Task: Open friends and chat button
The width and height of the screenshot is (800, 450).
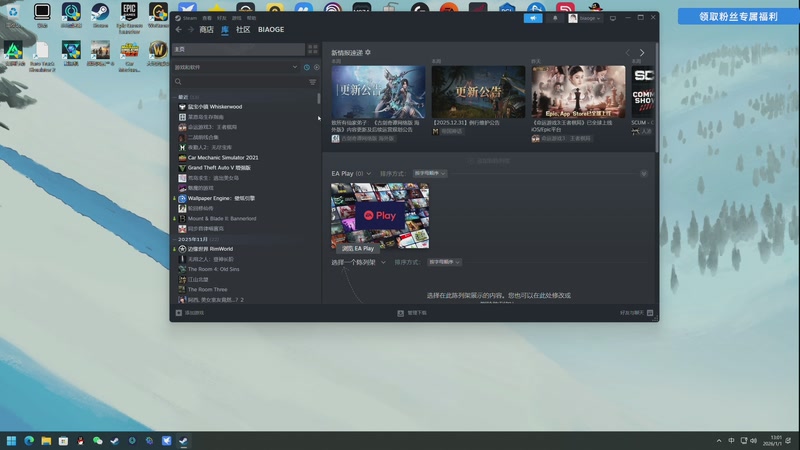Action: pos(636,313)
